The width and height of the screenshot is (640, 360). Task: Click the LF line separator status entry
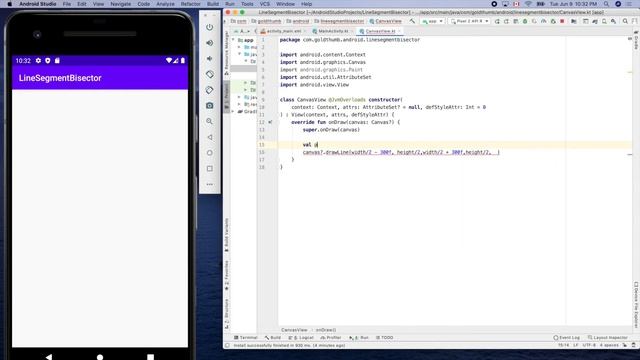click(x=576, y=345)
